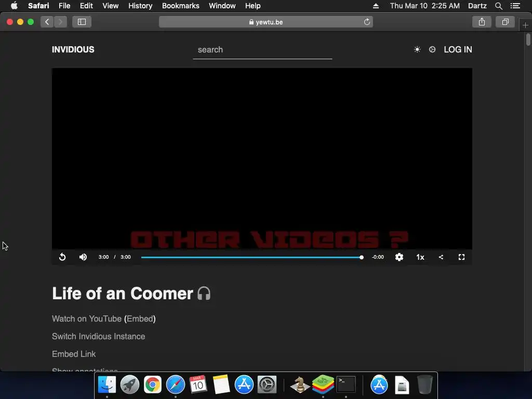Open Notes from the Dock

221,385
